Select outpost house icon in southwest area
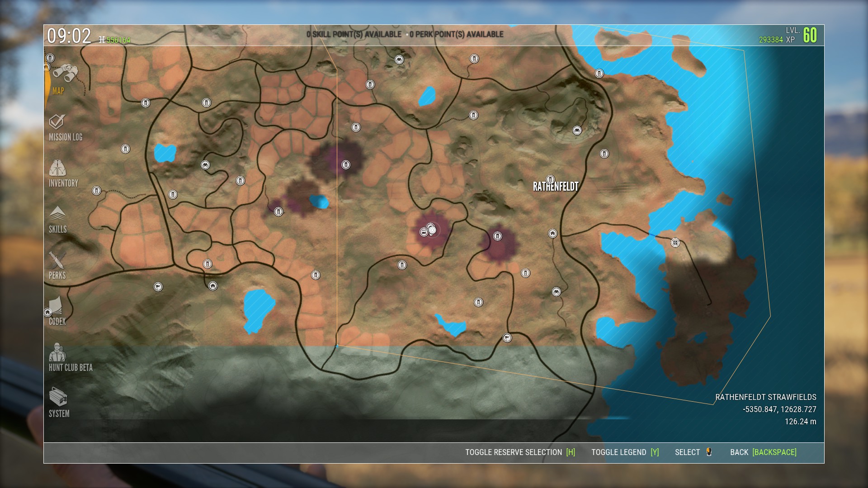The image size is (868, 488). (213, 286)
